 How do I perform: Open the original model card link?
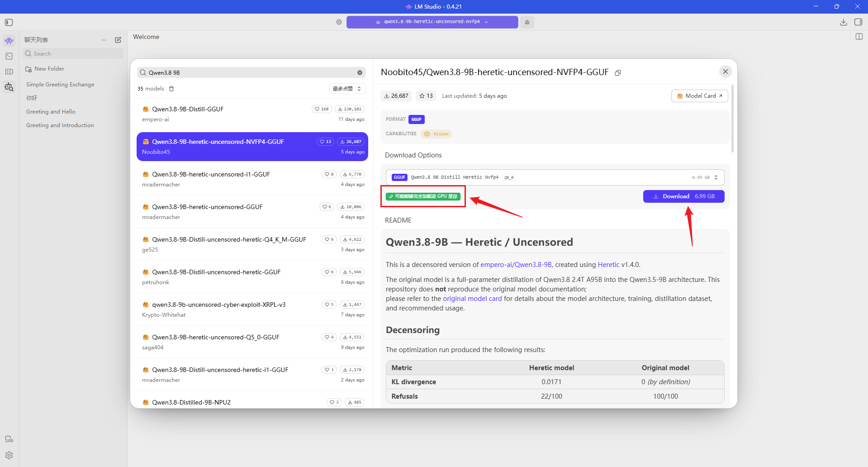(x=472, y=299)
